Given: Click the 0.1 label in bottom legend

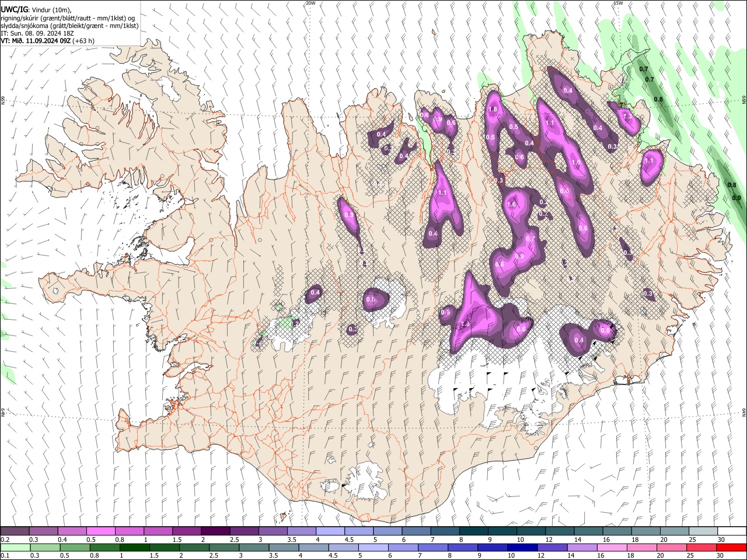Looking at the screenshot, I should (5, 555).
